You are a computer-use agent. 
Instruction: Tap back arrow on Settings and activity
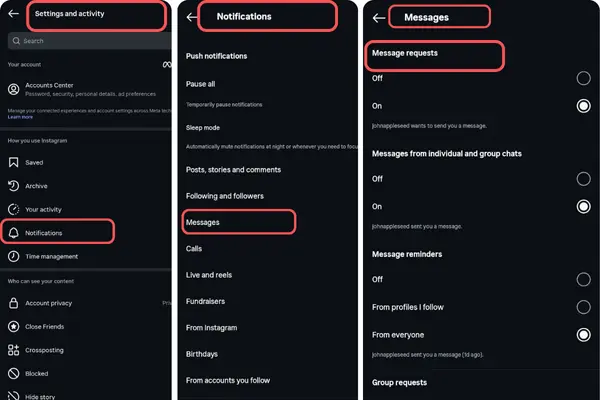tap(14, 15)
